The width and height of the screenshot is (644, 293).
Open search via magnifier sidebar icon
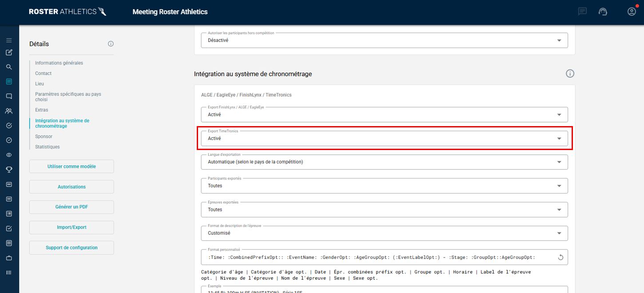click(9, 67)
